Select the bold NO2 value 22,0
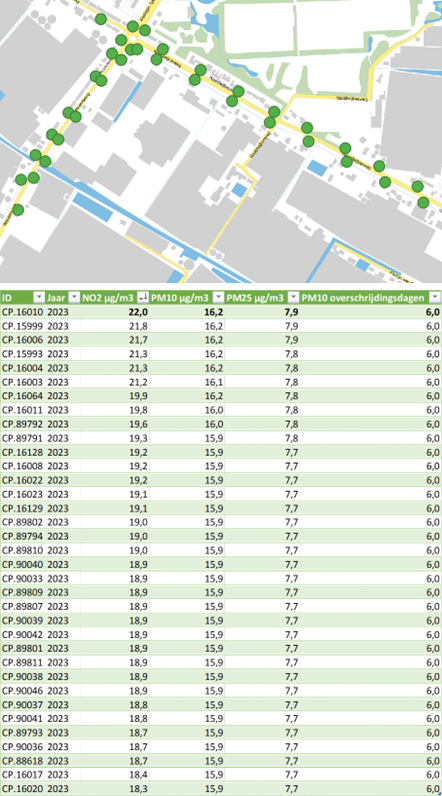 click(x=139, y=312)
